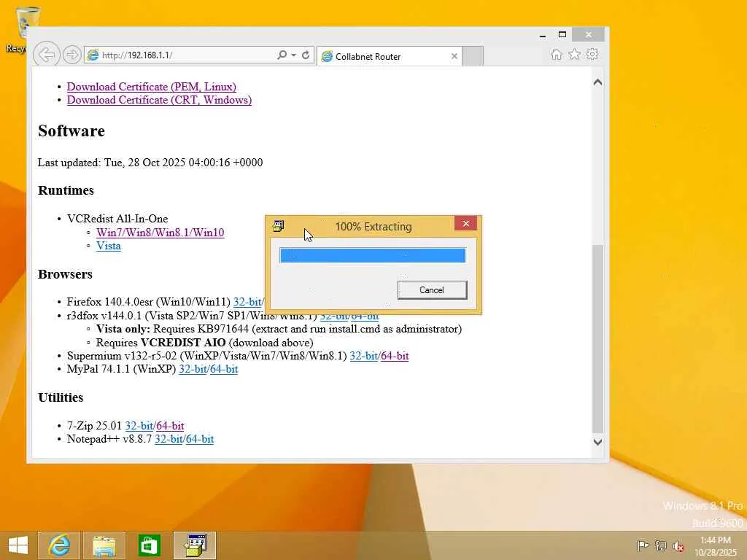Open Internet Explorer from the taskbar
Screen dimensions: 747x560
(x=59, y=545)
